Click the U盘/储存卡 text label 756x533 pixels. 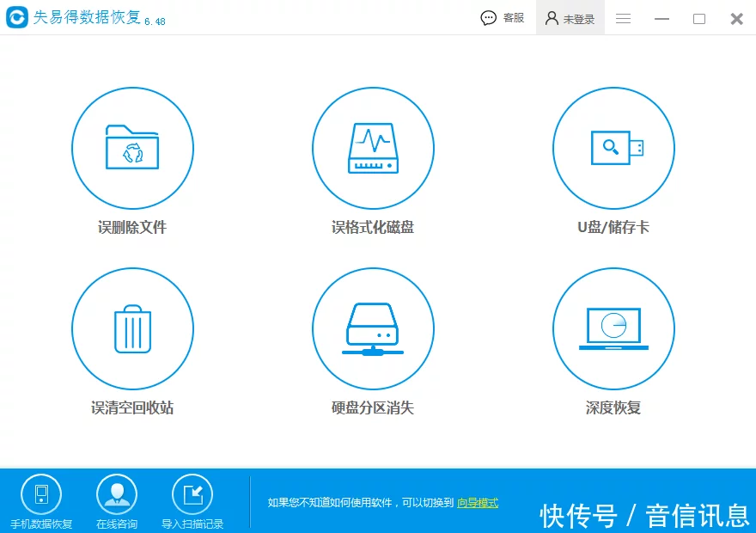(613, 227)
